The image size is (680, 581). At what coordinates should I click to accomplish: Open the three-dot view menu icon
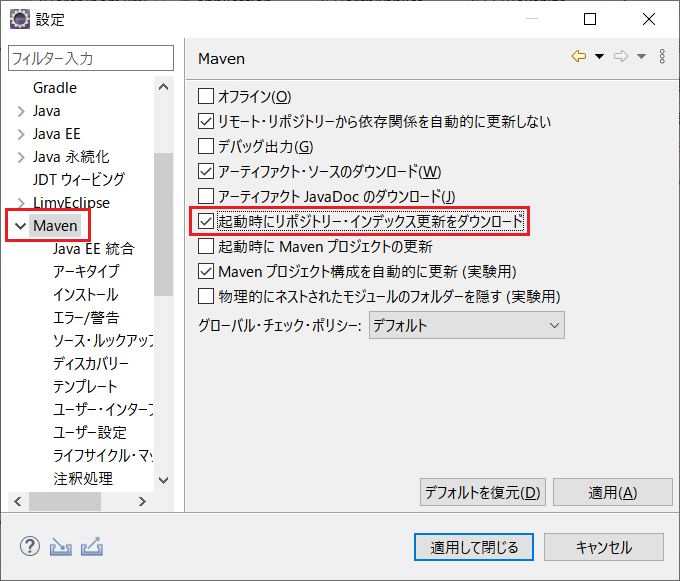(662, 56)
